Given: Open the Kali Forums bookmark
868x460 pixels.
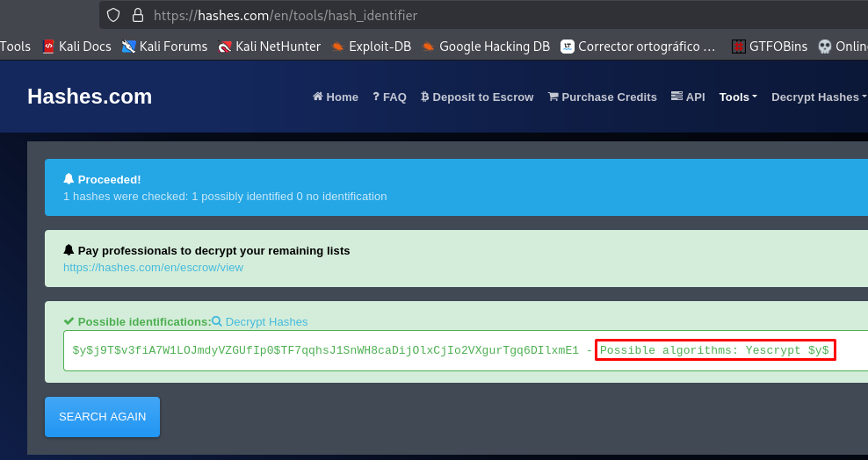Looking at the screenshot, I should pyautogui.click(x=165, y=47).
